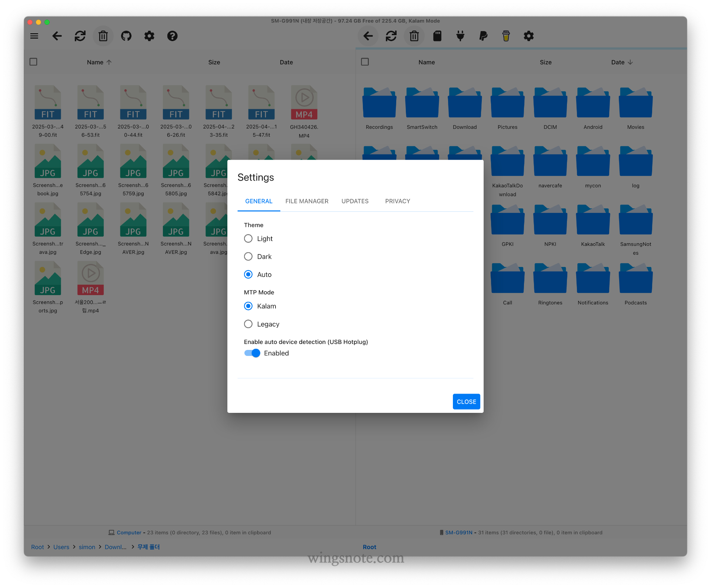This screenshot has height=588, width=711.
Task: Delete using left pane trash icon
Action: tap(103, 36)
